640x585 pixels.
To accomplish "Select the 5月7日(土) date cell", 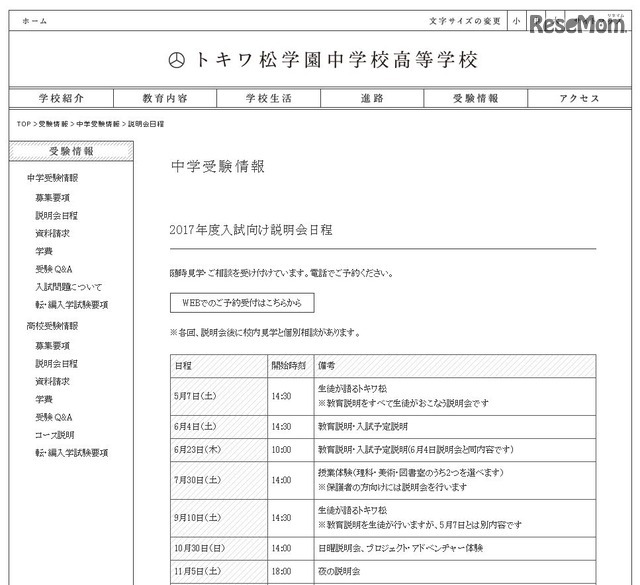I will click(x=219, y=396).
